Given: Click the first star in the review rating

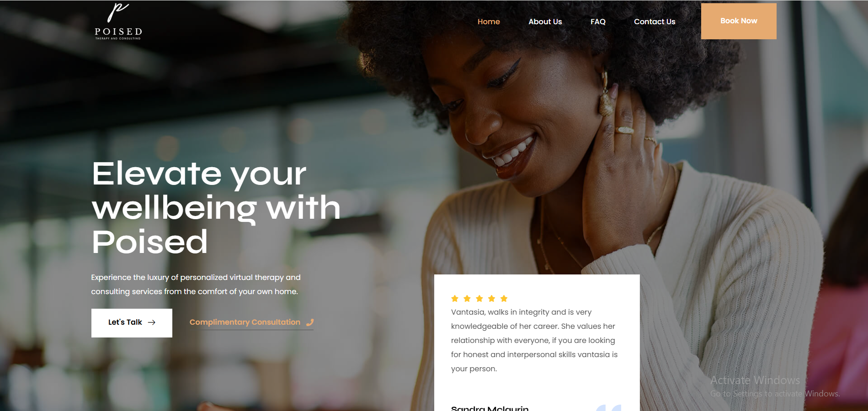Looking at the screenshot, I should click(455, 299).
